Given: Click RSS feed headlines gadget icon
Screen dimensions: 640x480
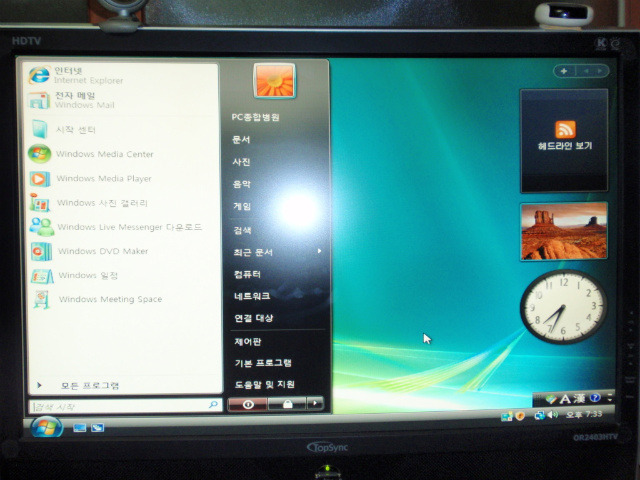Looking at the screenshot, I should point(565,129).
